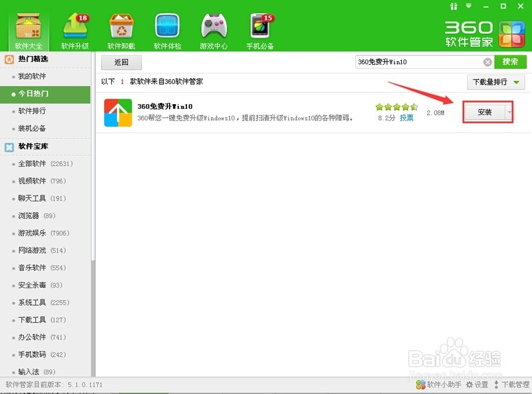Viewport: 532px width, 394px height.
Task: Click the 搜索 search button
Action: [x=510, y=62]
